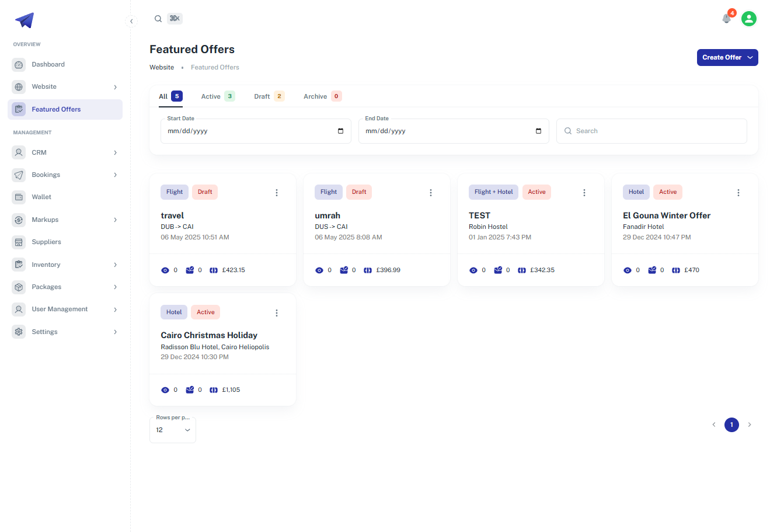Click the Wallet icon in sidebar
The height and width of the screenshot is (532, 777).
(x=19, y=197)
